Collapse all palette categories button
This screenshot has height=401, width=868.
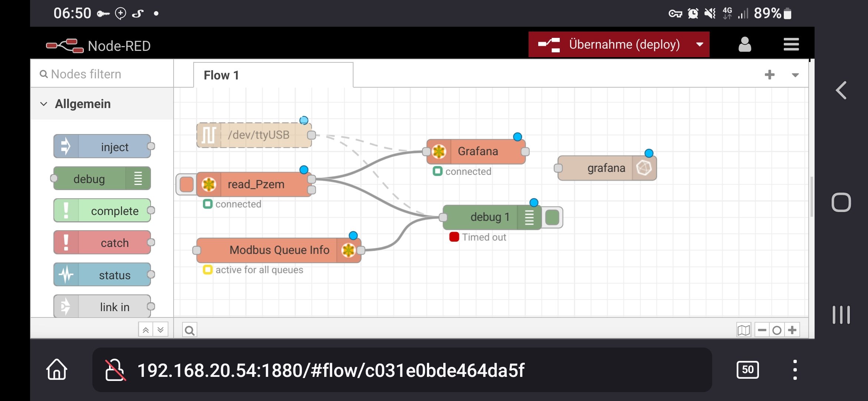[146, 330]
